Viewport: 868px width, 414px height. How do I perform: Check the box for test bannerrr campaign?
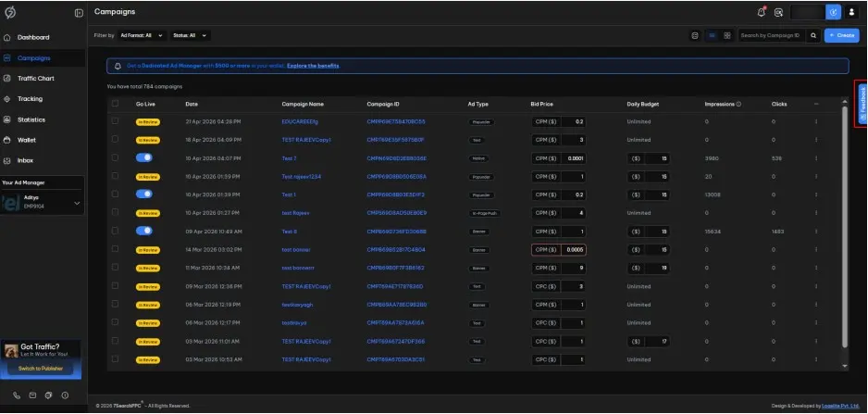[x=115, y=267]
